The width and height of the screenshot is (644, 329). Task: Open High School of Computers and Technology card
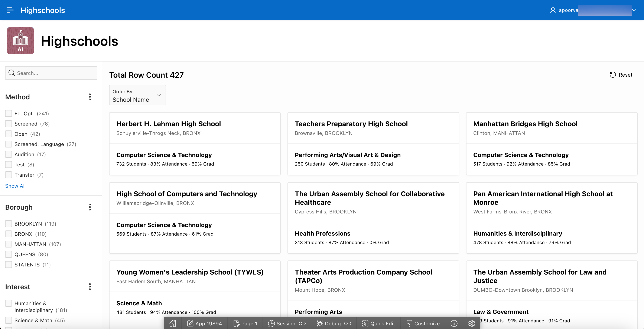tap(195, 218)
